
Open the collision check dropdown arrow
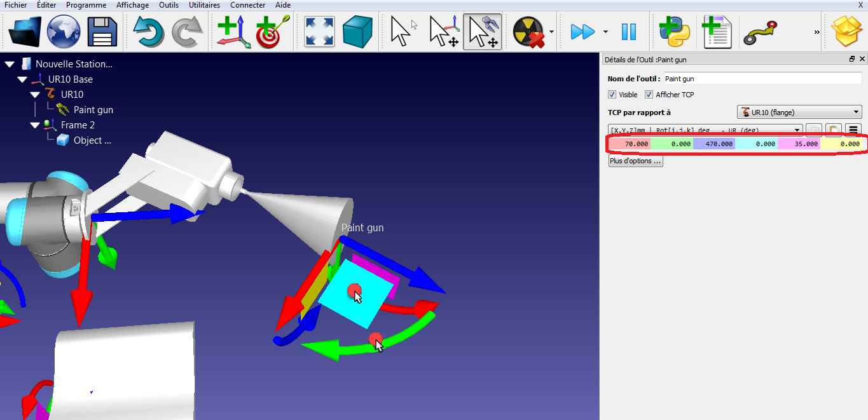(x=551, y=31)
